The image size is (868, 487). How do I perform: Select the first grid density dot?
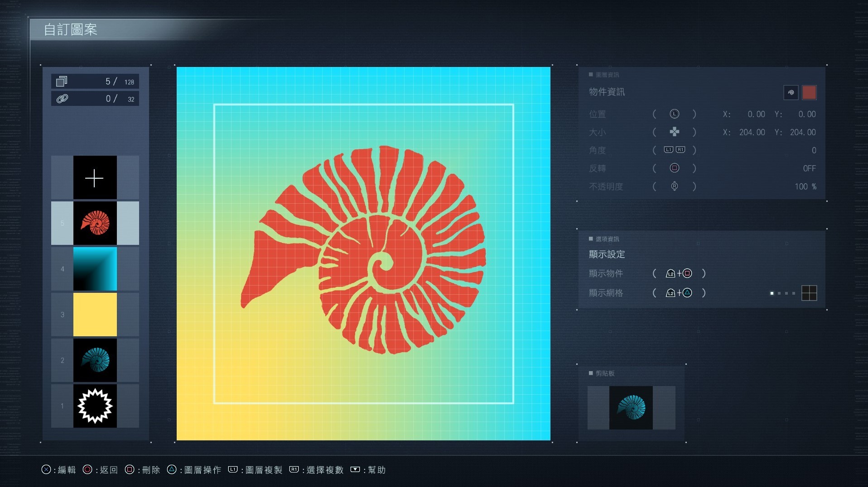(772, 293)
